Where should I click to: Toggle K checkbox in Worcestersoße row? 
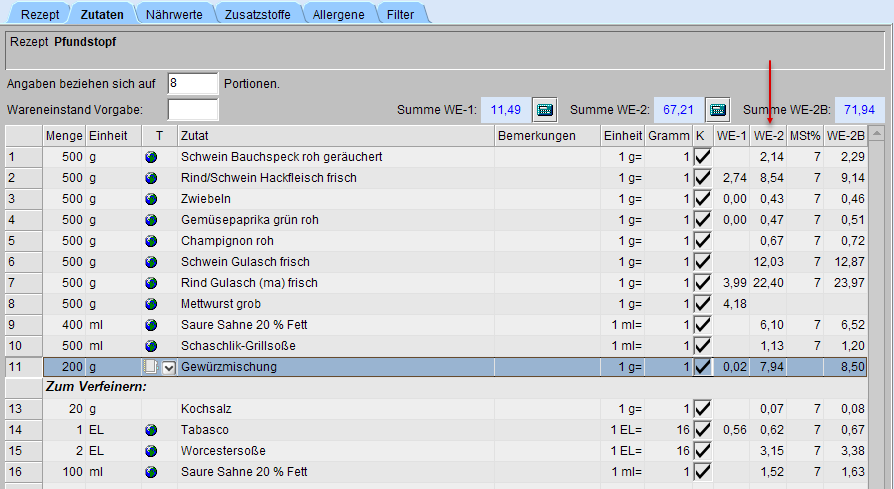pos(702,451)
